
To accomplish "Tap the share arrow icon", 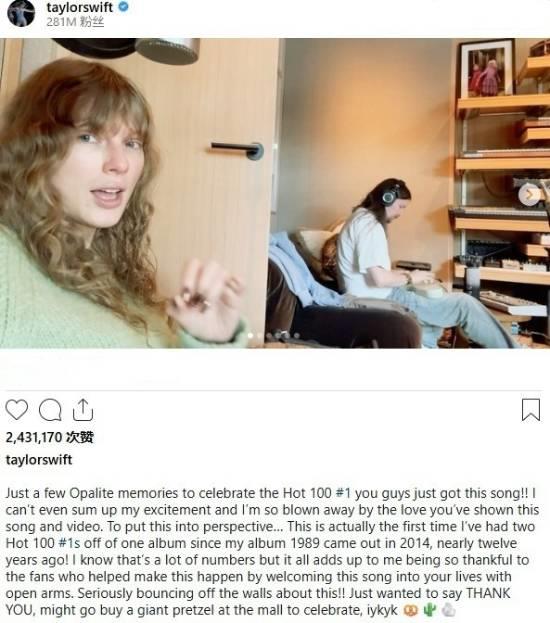I will coord(83,410).
